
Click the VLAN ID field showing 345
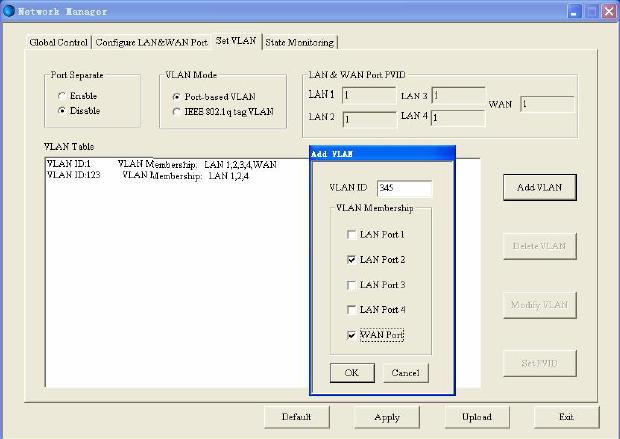[405, 188]
